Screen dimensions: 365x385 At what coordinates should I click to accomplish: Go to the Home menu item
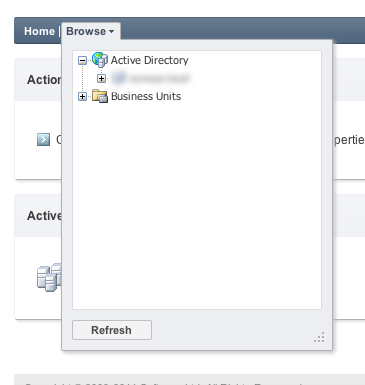tap(39, 31)
